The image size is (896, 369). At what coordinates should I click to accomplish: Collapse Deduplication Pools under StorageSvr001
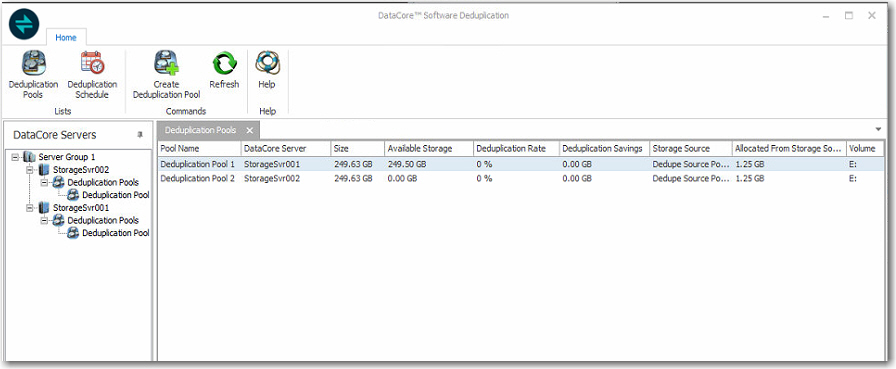point(44,220)
